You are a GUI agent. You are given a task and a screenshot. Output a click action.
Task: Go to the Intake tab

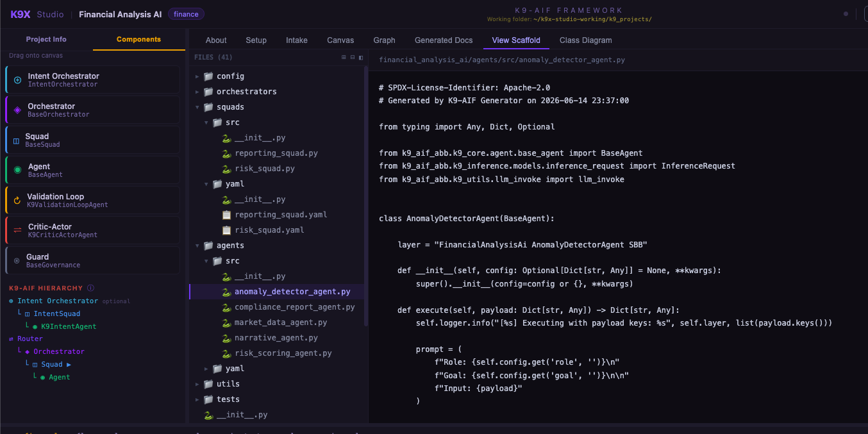coord(297,40)
